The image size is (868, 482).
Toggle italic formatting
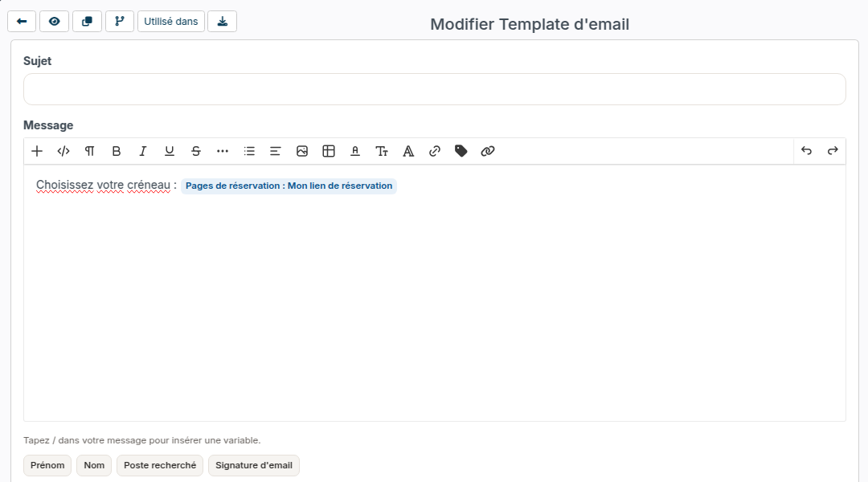(x=143, y=151)
